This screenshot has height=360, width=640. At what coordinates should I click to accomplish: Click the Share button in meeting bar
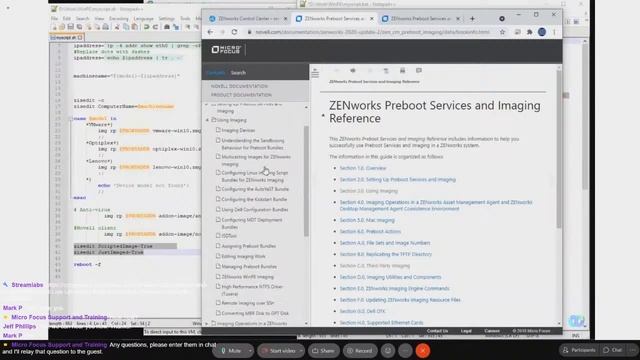click(323, 351)
